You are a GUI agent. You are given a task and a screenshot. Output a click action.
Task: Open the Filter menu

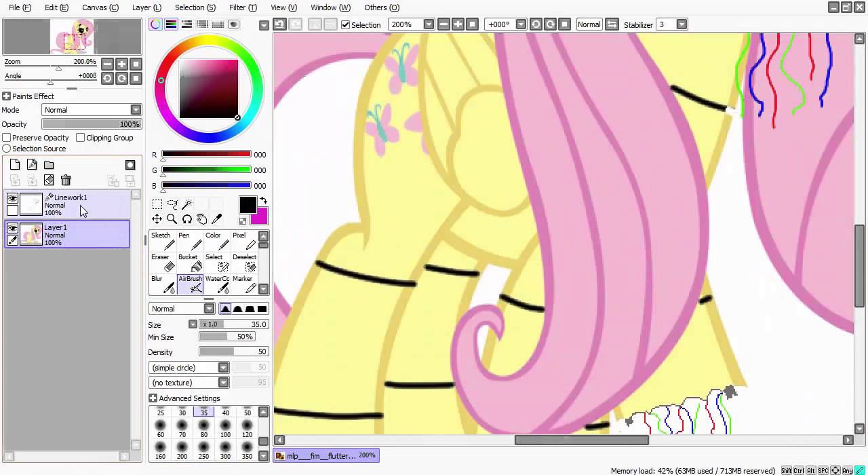coord(243,7)
